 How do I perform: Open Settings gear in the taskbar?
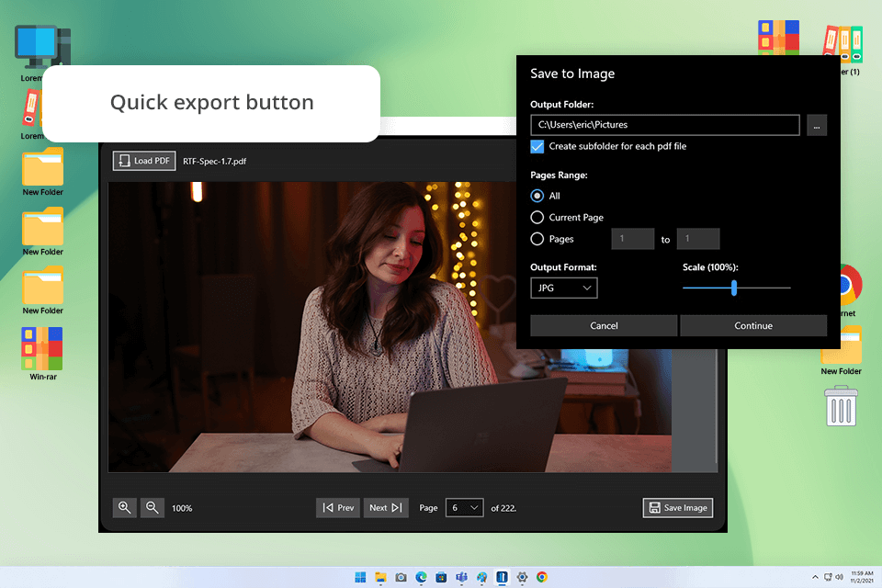(x=522, y=577)
